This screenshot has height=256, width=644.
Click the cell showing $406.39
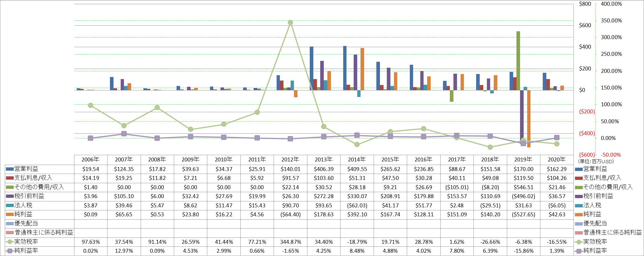tap(324, 169)
